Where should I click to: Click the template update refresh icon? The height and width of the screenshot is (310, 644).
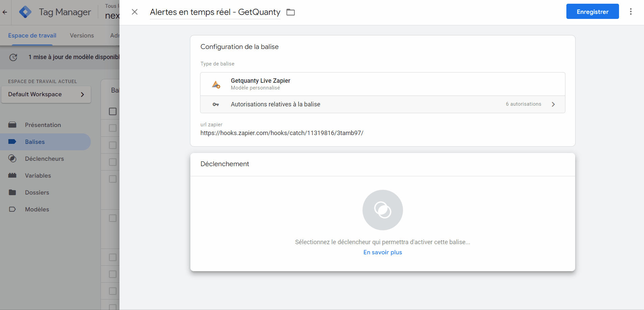point(13,57)
